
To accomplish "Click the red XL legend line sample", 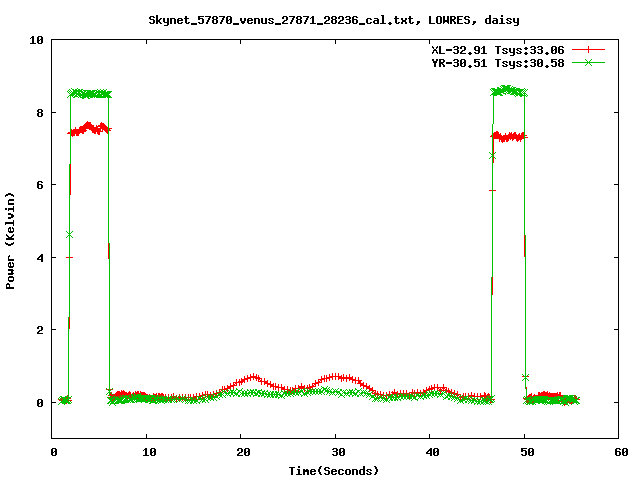I will [x=588, y=50].
